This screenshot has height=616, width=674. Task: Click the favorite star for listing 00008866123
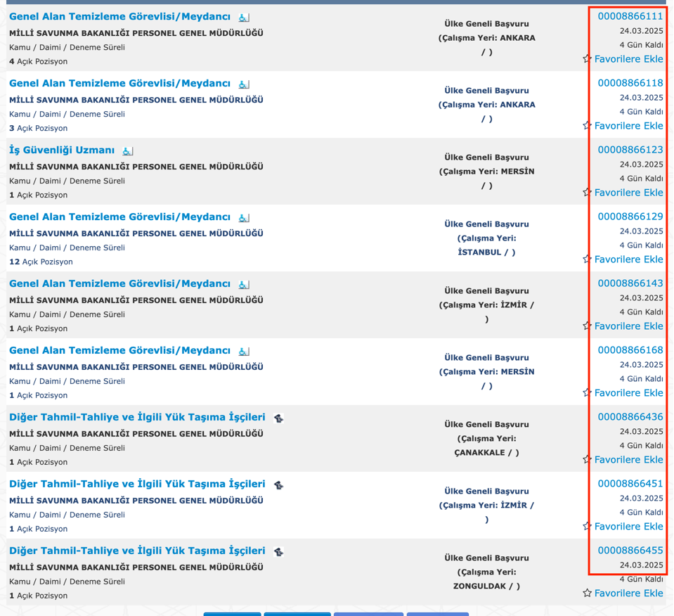click(587, 193)
